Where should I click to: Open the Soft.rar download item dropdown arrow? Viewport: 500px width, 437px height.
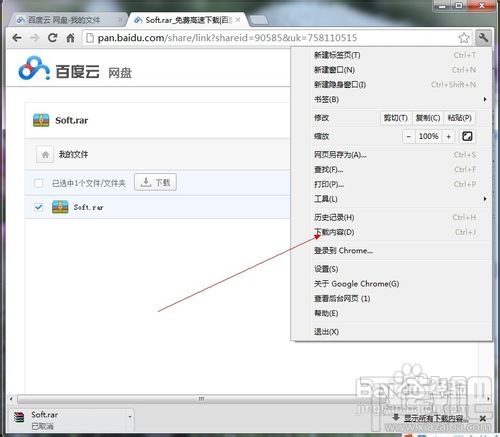coord(130,416)
